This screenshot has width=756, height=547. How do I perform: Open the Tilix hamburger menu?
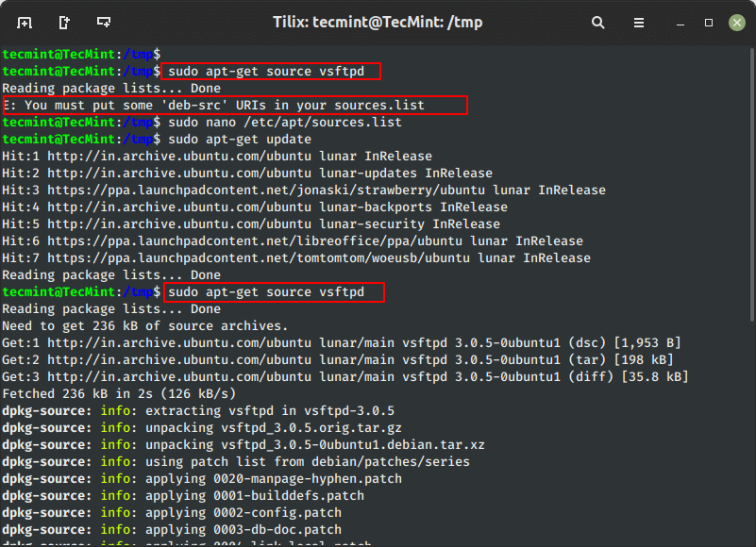(638, 23)
